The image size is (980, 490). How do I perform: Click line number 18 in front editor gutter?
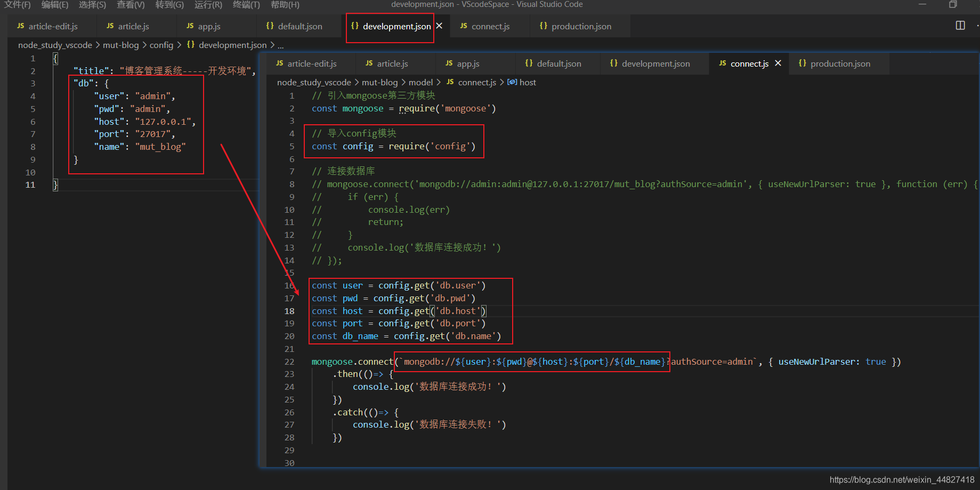point(289,311)
